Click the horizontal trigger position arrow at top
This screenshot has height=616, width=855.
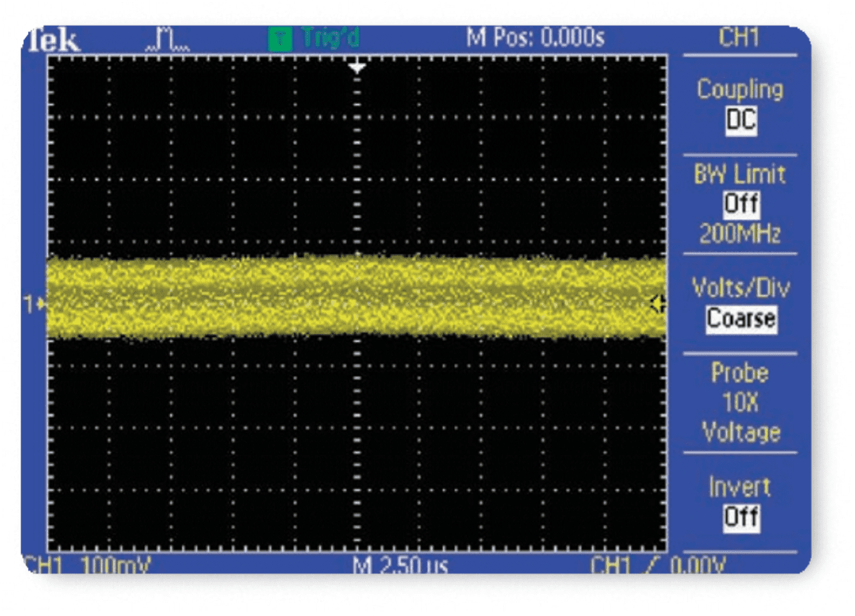(x=357, y=67)
